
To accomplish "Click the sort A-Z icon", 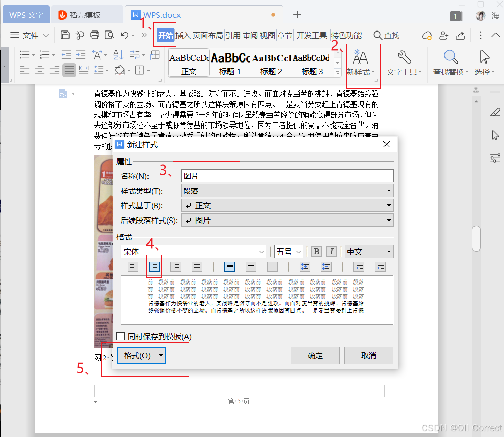I will pos(118,55).
